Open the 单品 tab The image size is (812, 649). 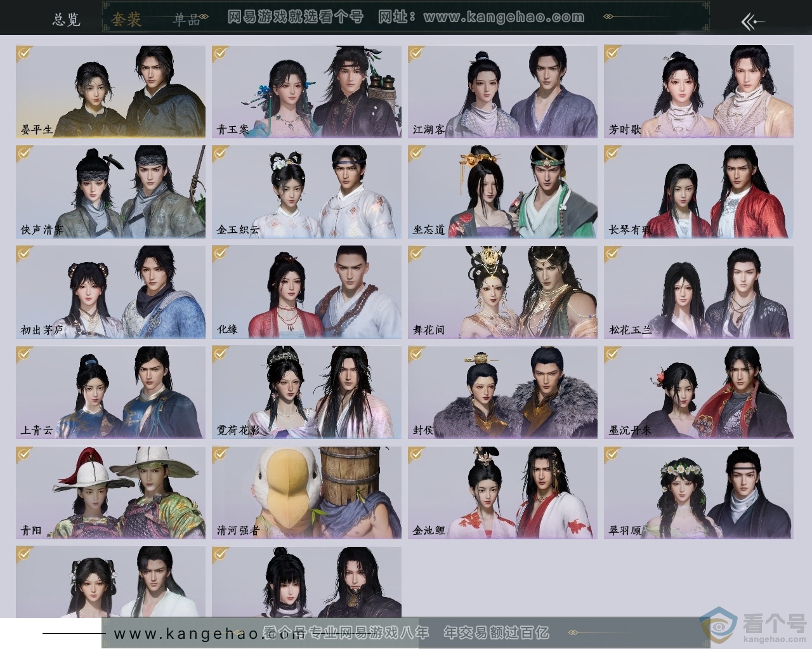[187, 20]
